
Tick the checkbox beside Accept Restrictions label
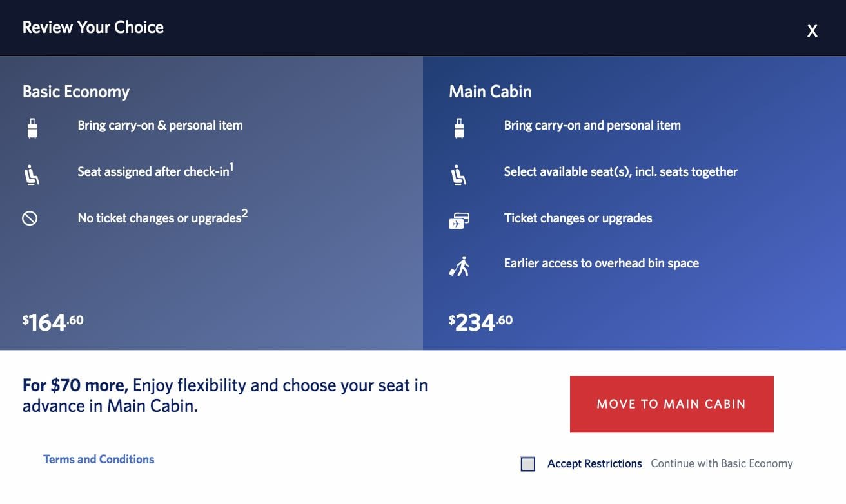pos(527,463)
